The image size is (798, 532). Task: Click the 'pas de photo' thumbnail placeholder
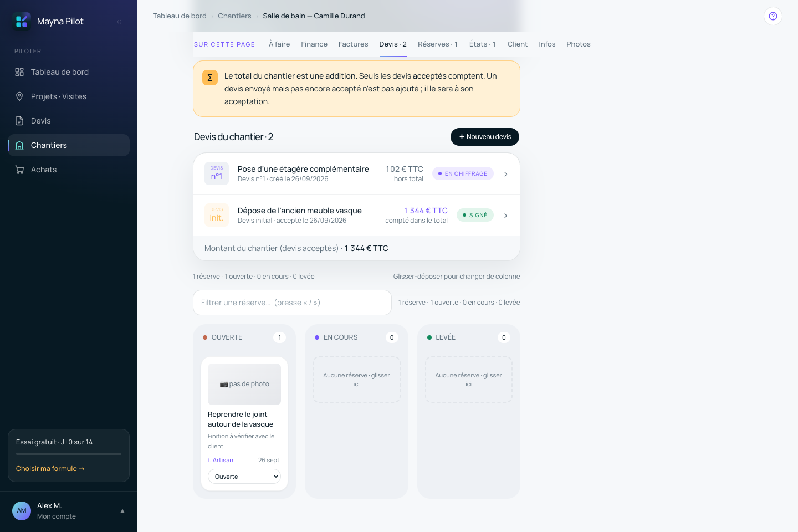tap(244, 384)
